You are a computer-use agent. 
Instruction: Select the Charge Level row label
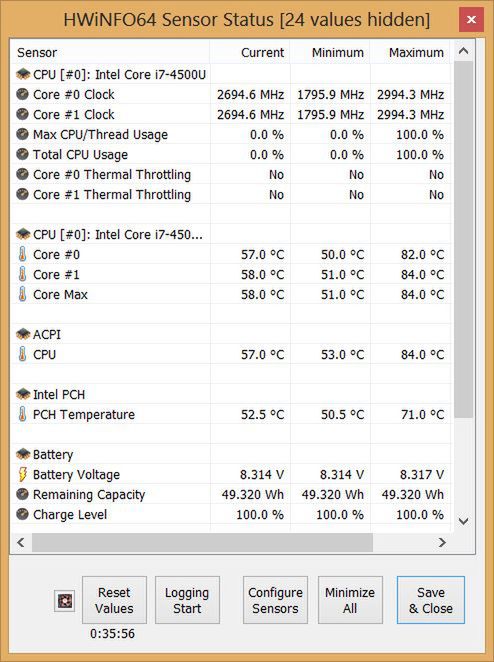70,514
